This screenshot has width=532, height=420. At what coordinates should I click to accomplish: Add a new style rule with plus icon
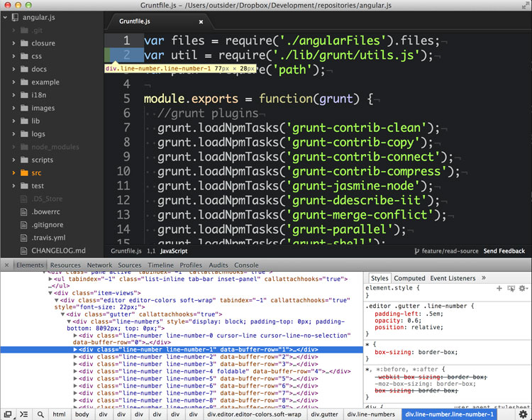click(499, 288)
